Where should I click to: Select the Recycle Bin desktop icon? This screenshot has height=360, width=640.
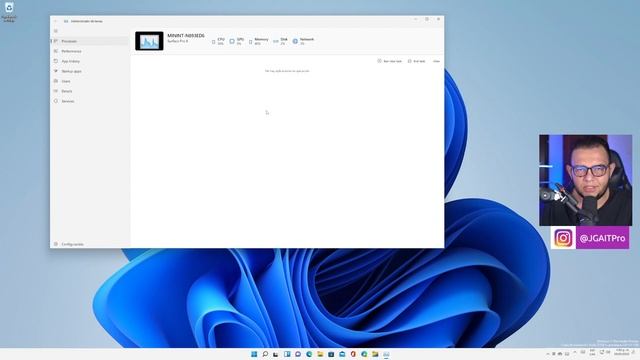tap(9, 12)
